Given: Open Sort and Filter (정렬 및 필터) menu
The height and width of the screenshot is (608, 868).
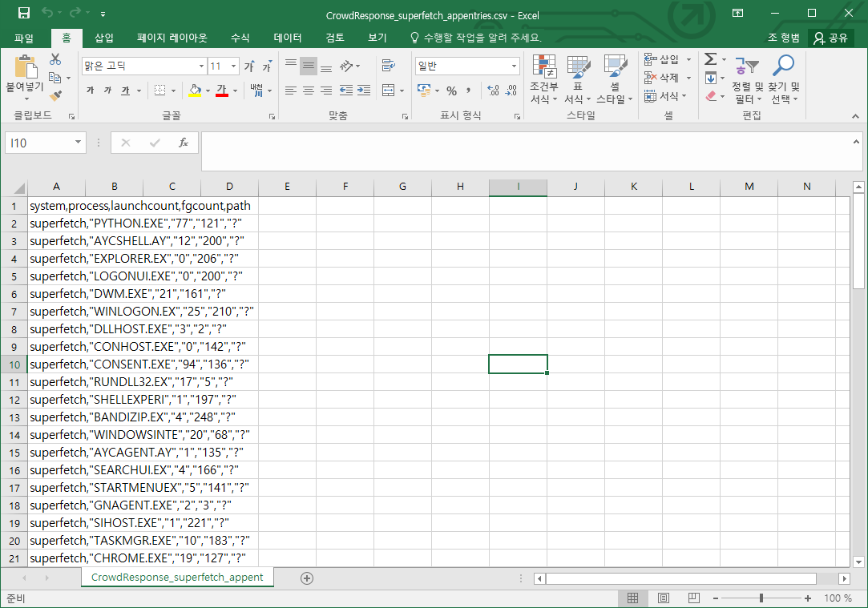Looking at the screenshot, I should 747,79.
